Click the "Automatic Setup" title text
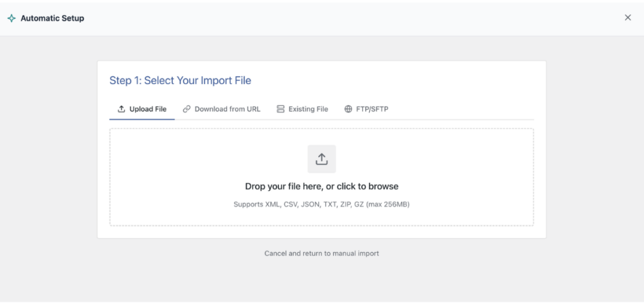The width and height of the screenshot is (644, 304). coord(53,18)
